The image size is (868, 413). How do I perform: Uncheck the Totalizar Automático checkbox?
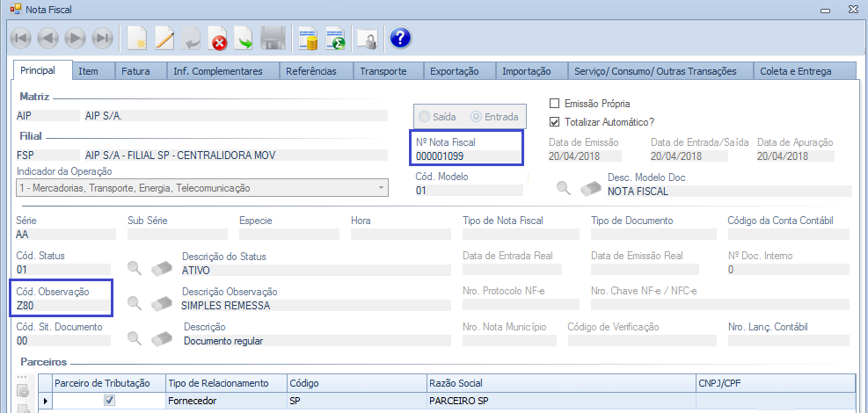(x=554, y=121)
